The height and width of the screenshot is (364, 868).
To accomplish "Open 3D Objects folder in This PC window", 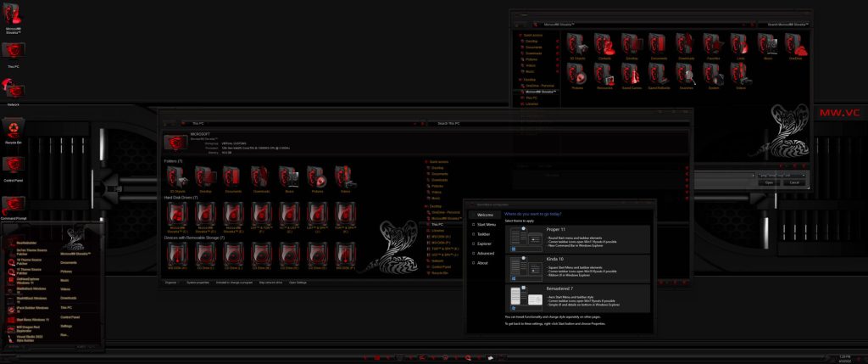I will click(178, 176).
